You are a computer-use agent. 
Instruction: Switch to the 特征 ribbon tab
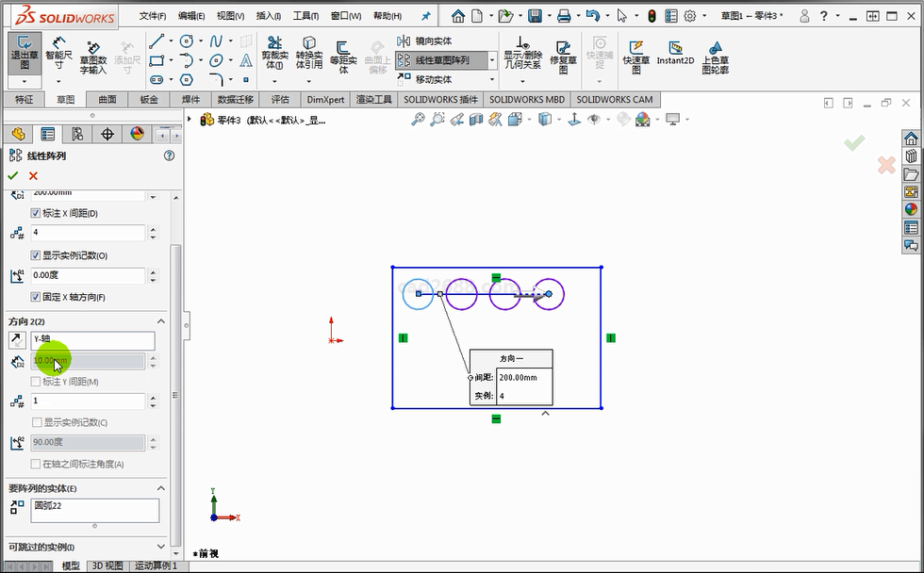24,100
